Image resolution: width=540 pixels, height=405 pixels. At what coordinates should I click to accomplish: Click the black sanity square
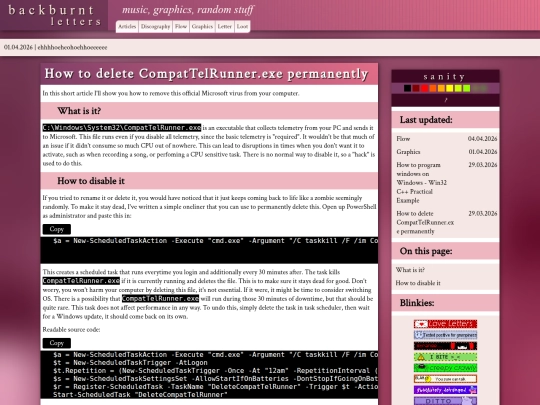point(407,88)
